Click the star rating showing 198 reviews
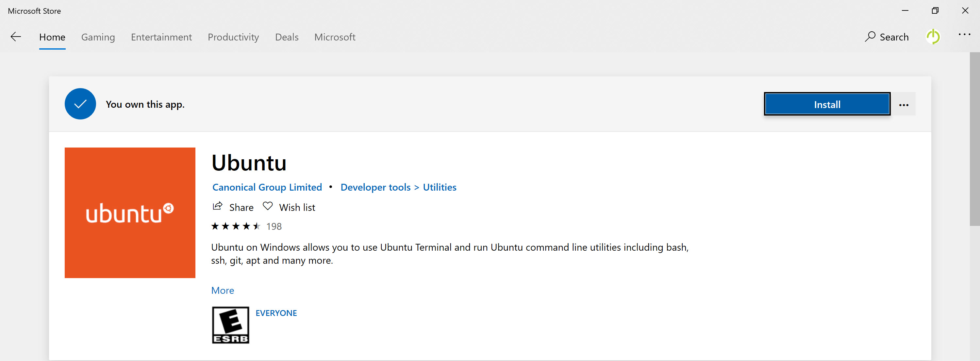The image size is (980, 361). pyautogui.click(x=246, y=226)
